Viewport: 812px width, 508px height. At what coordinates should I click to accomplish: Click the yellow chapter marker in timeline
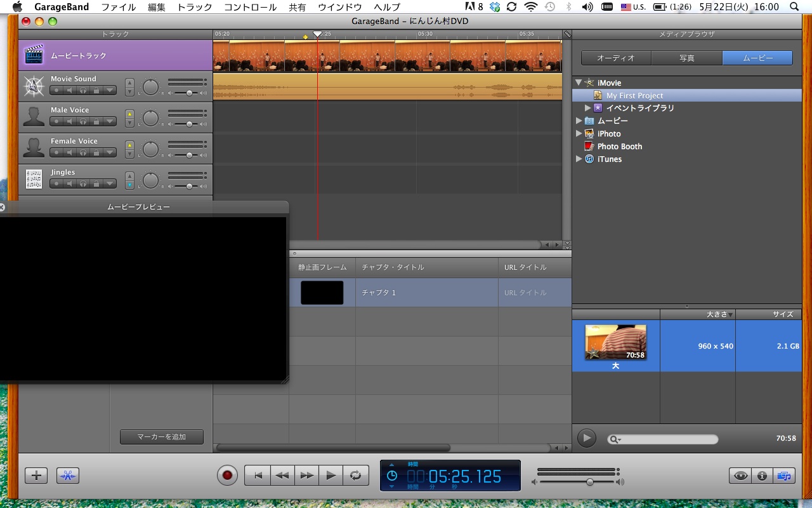click(305, 37)
